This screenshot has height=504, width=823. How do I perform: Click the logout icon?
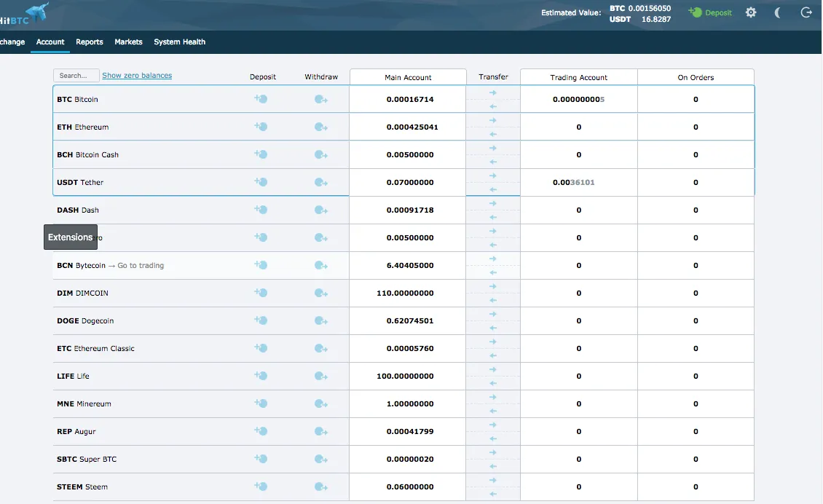[x=806, y=12]
